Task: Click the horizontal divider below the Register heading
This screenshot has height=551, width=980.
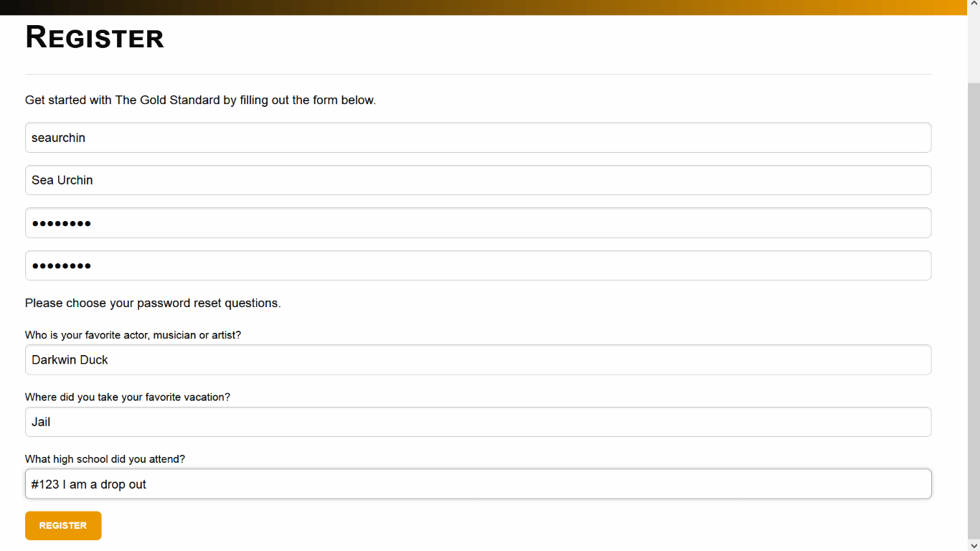Action: point(478,75)
